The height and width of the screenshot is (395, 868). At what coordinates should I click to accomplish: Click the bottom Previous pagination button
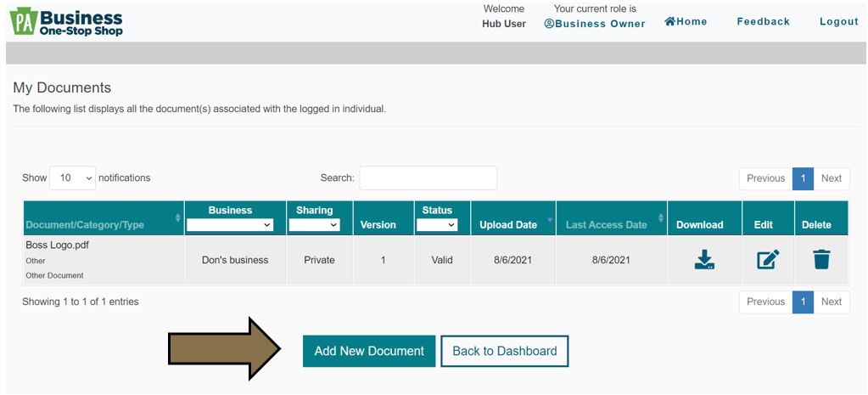click(765, 302)
